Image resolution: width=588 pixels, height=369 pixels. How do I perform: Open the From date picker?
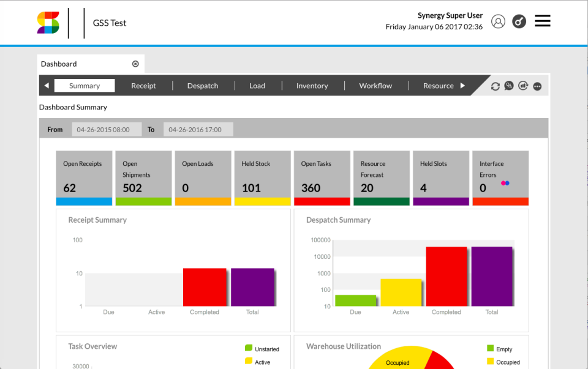click(107, 129)
